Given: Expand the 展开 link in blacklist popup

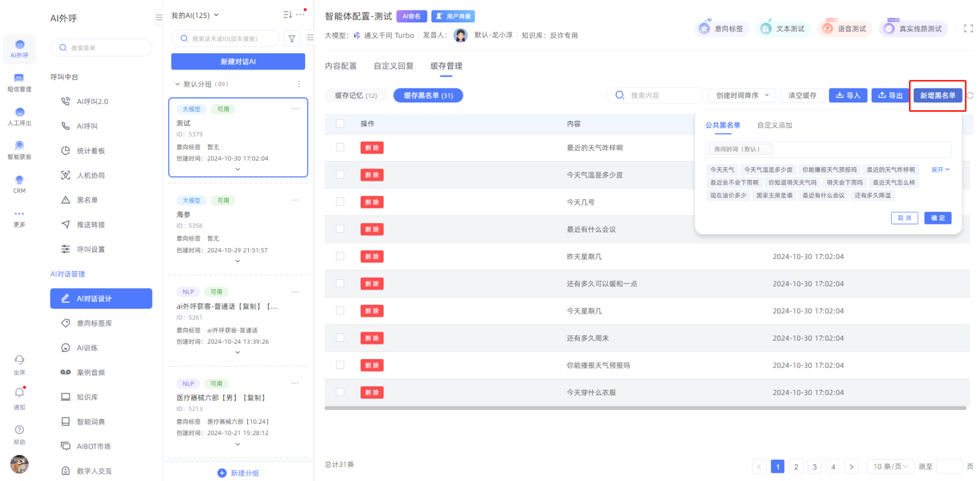Looking at the screenshot, I should pyautogui.click(x=940, y=169).
